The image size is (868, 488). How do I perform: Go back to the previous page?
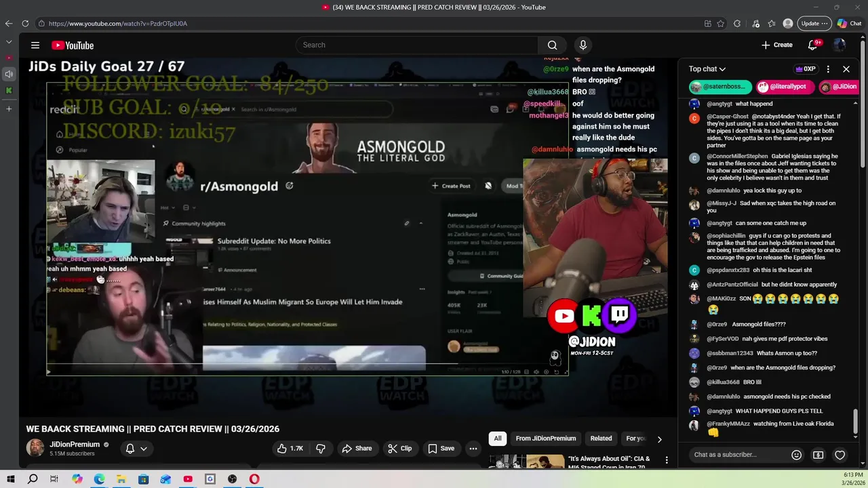9,24
